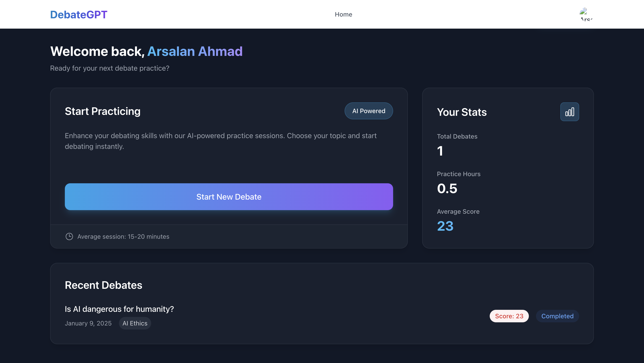Open the 'Is AI dangerous for humanity?' debate
Screen dimensions: 644x363
(x=119, y=309)
